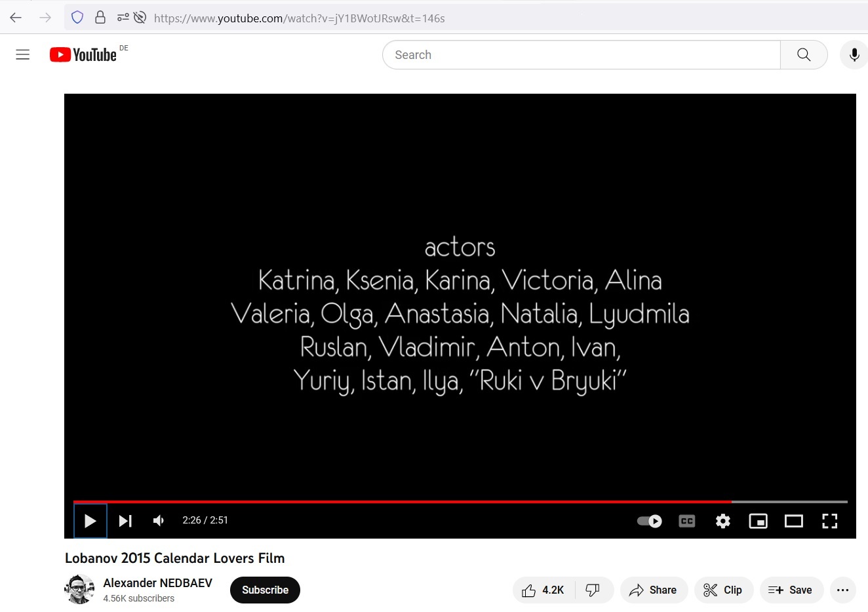This screenshot has height=612, width=868.
Task: Play the video with the play button
Action: tap(90, 521)
